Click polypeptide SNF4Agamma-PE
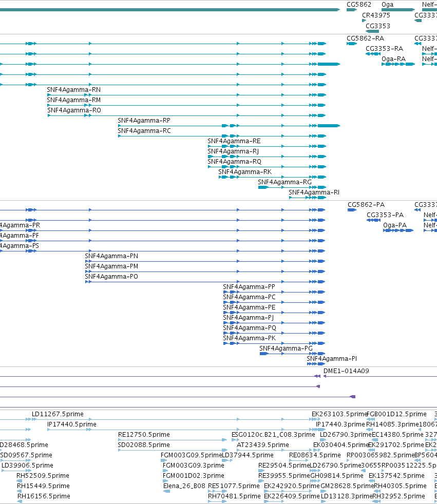 [249, 307]
